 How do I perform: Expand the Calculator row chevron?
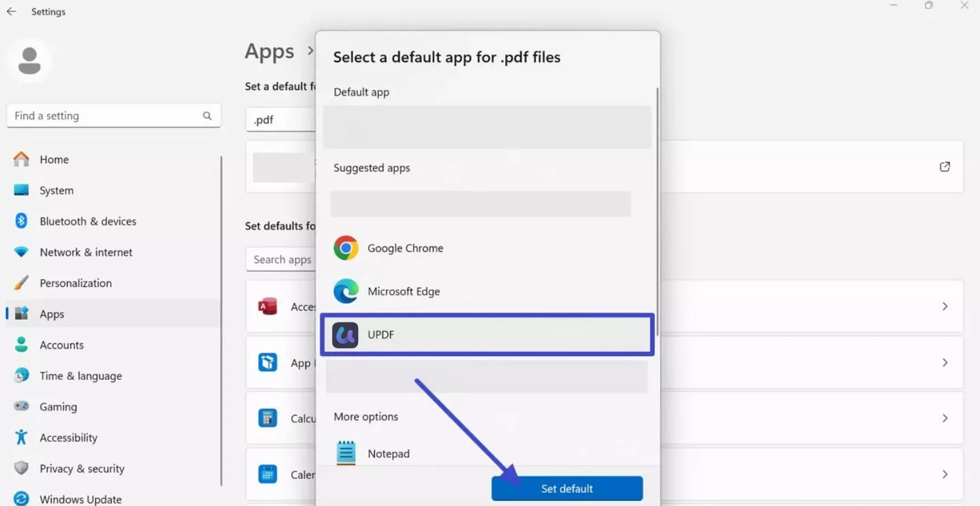pyautogui.click(x=944, y=418)
